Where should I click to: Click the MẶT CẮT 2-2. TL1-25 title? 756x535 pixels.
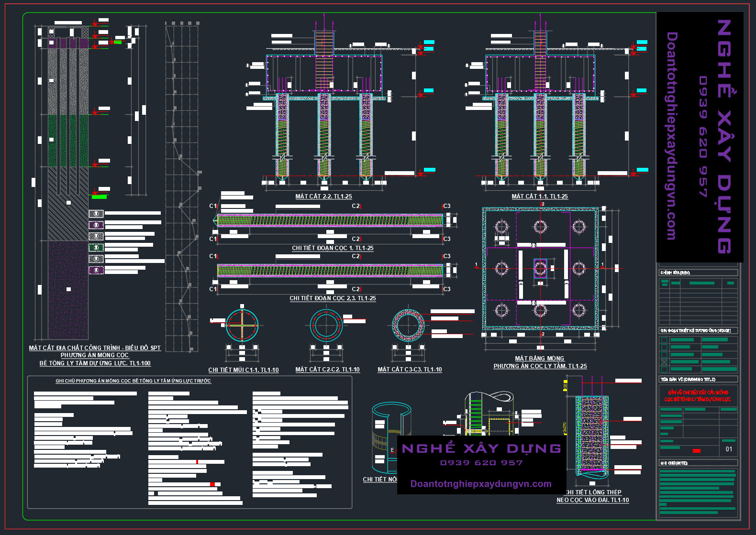[323, 197]
